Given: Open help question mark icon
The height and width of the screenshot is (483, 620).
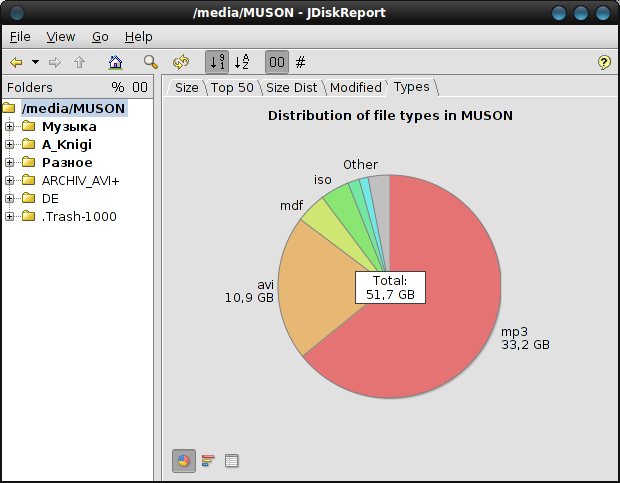Looking at the screenshot, I should click(604, 62).
